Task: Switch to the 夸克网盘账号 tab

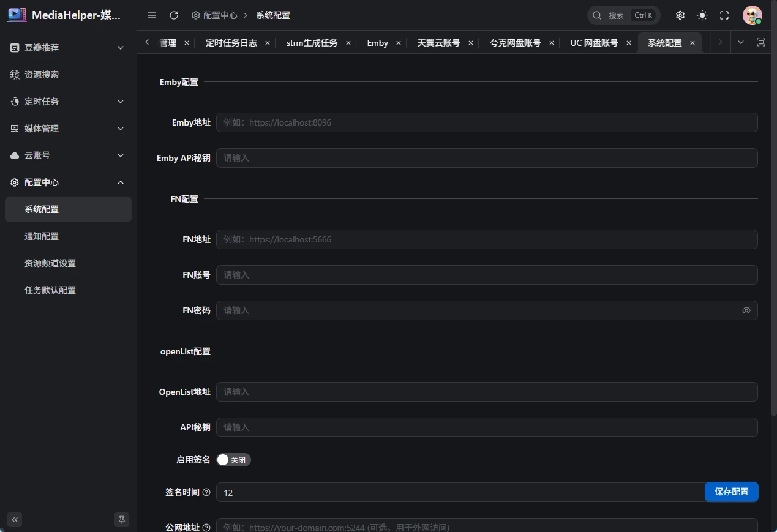Action: 515,43
